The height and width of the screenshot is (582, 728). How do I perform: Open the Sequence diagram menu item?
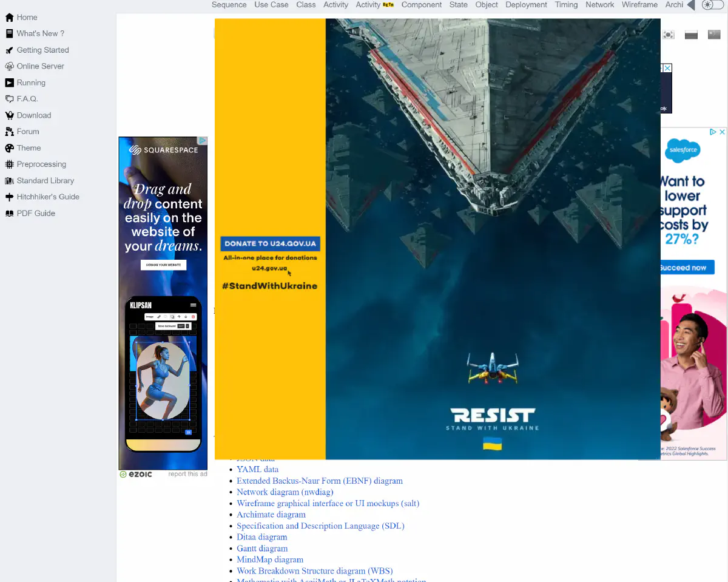[x=229, y=5]
